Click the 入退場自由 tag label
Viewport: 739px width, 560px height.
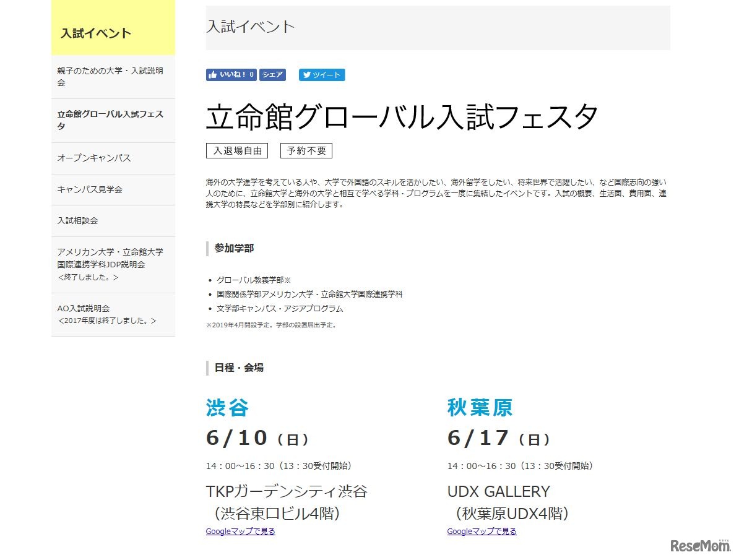point(237,151)
